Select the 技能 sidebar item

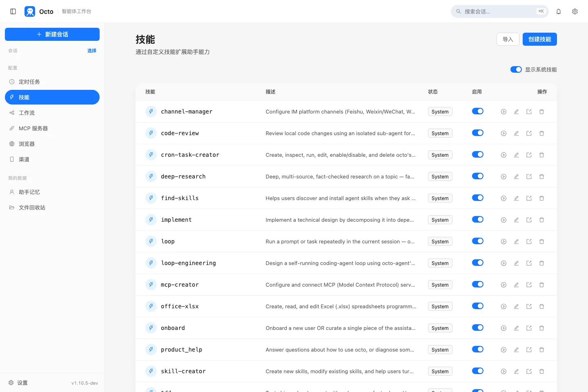click(52, 97)
